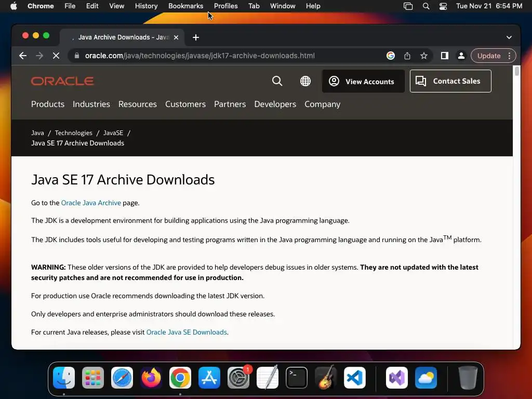The image size is (532, 399).
Task: Open App Store from the Dock
Action: point(209,378)
